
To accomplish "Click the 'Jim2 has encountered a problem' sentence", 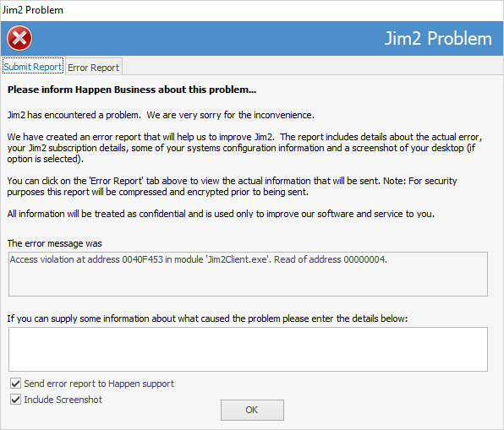I will (161, 115).
